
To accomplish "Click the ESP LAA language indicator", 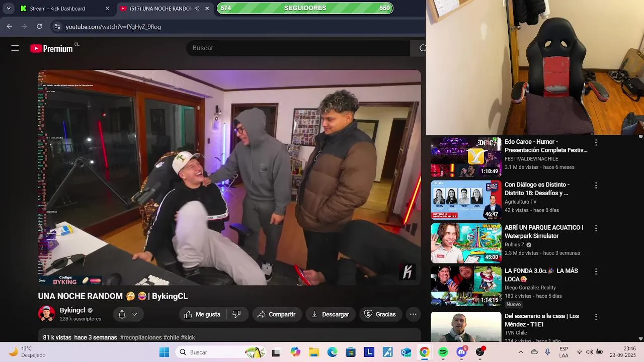I will pyautogui.click(x=564, y=352).
